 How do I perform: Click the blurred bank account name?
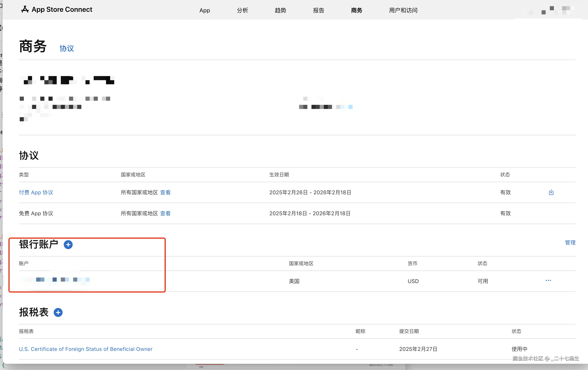(x=56, y=280)
